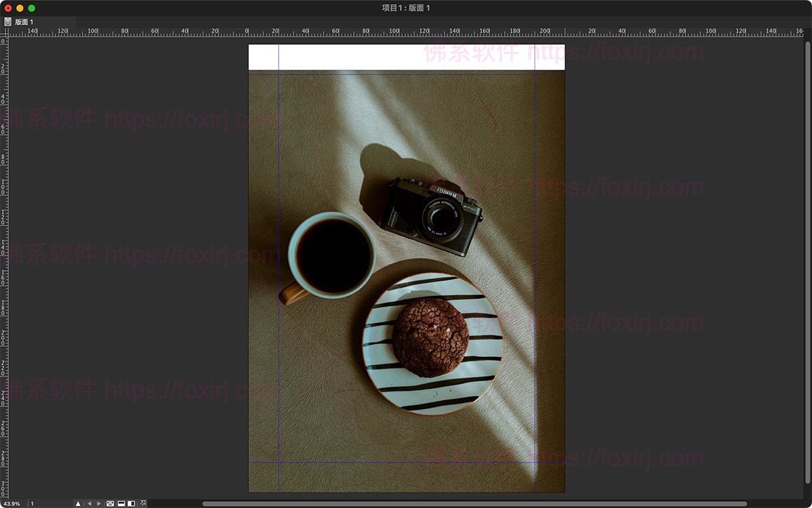Switch to the 版面 1 tab
Screen dimensions: 812x508
pyautogui.click(x=22, y=21)
